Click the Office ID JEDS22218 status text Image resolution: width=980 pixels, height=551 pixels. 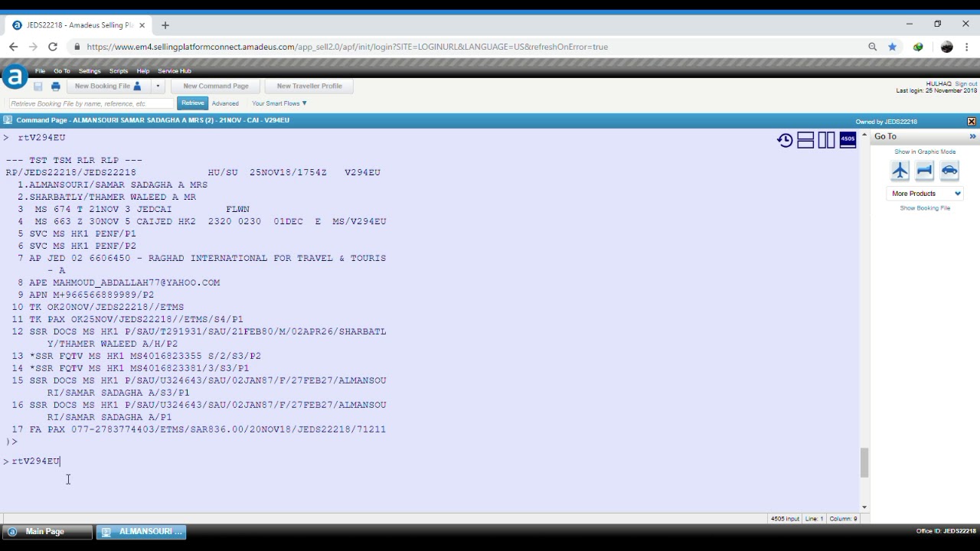[946, 531]
